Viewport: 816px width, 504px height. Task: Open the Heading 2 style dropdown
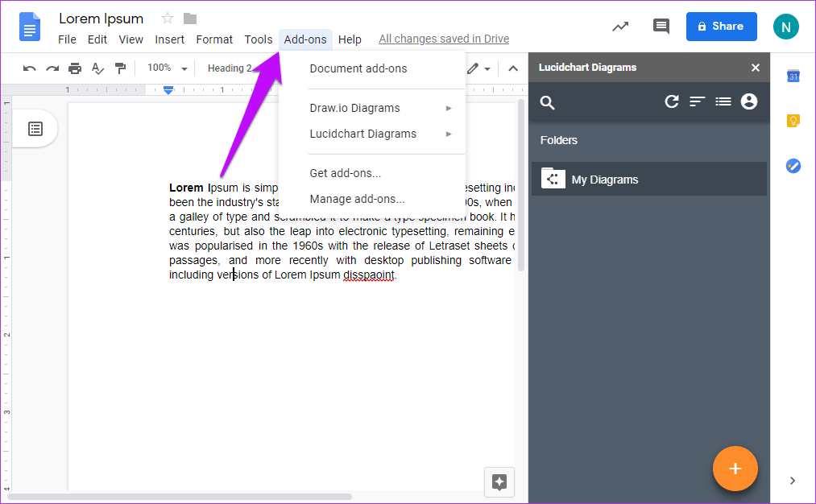[x=230, y=68]
